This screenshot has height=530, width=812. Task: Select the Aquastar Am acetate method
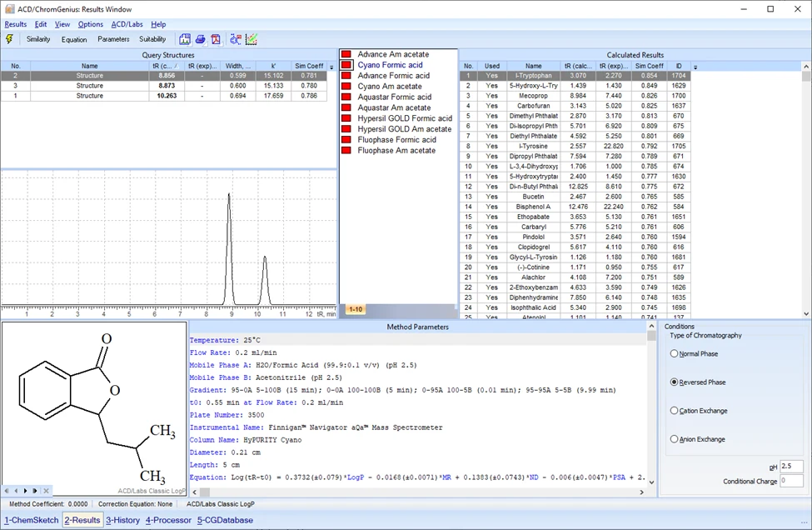point(394,107)
